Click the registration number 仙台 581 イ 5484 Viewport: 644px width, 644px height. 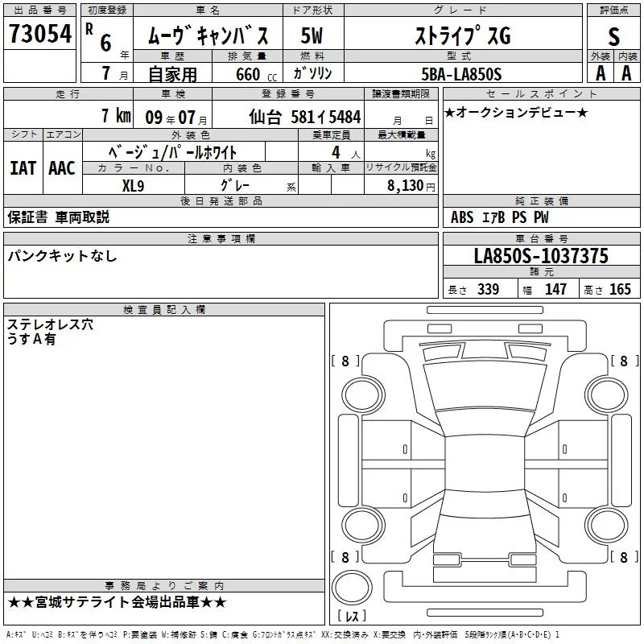click(305, 117)
